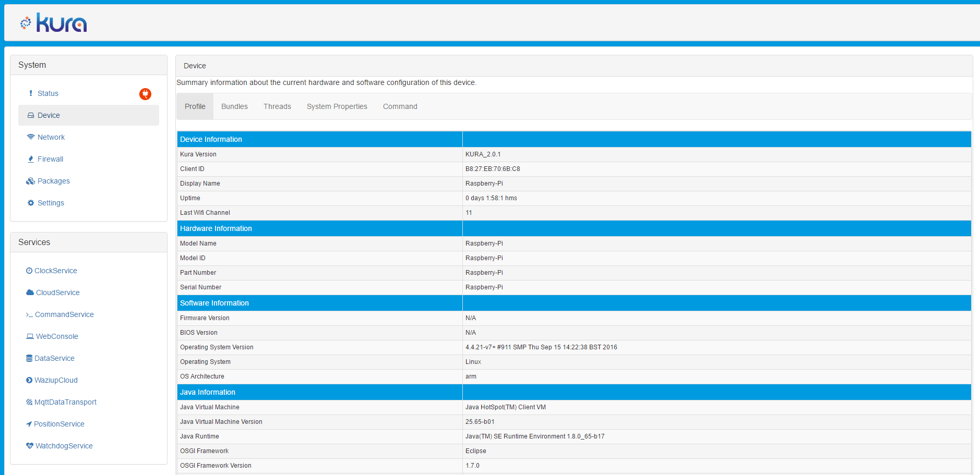Click the Operating System Version value
The width and height of the screenshot is (980, 475).
click(x=541, y=347)
